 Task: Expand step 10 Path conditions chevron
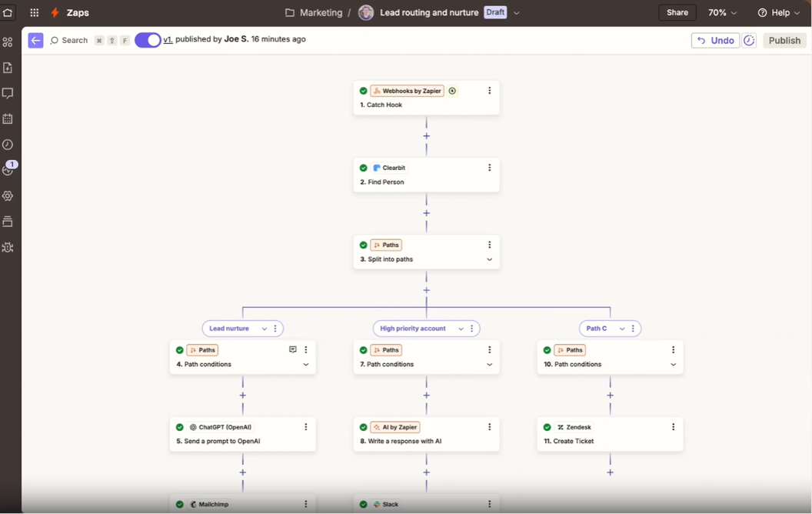point(674,364)
